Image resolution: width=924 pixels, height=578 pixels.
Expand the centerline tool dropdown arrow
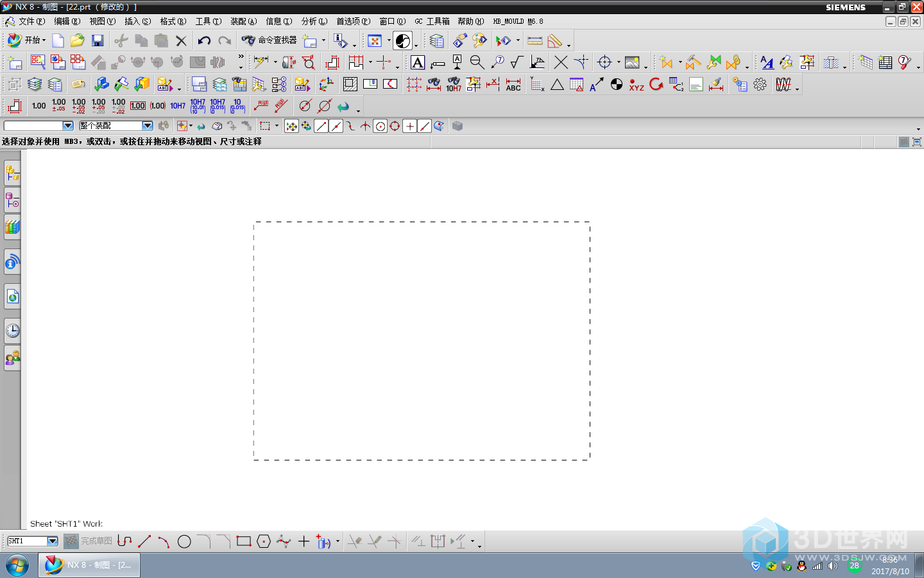[x=619, y=63]
